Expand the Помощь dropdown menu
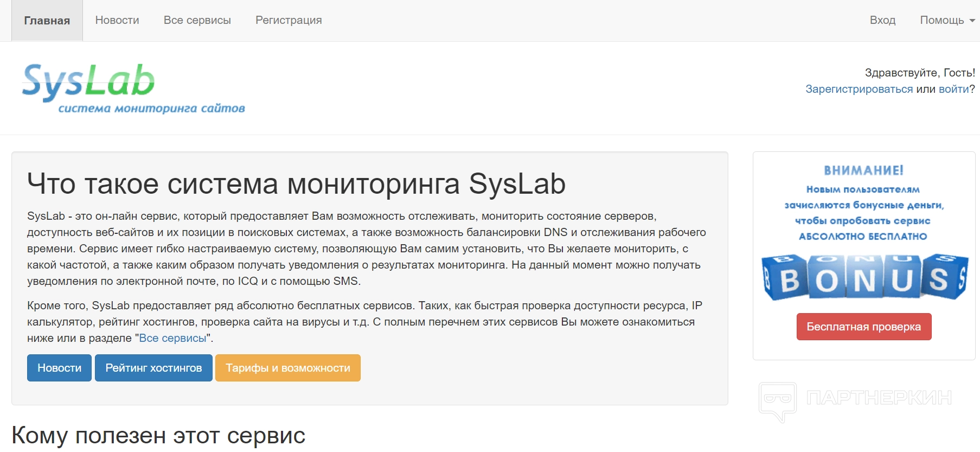The image size is (980, 452). click(x=947, y=20)
